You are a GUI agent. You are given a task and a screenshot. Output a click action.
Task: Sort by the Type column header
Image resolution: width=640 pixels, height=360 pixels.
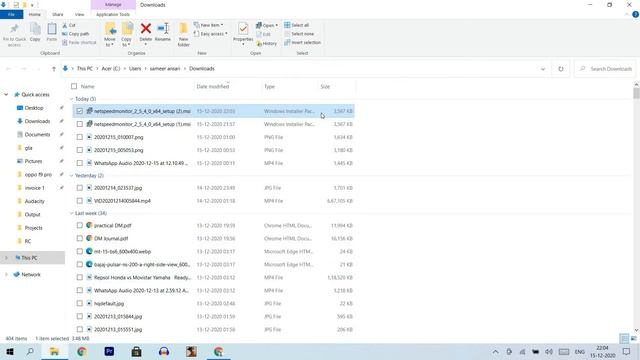tap(269, 87)
